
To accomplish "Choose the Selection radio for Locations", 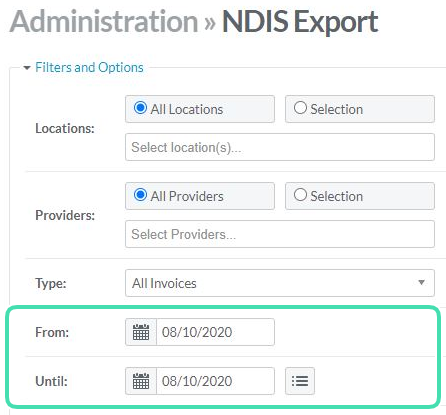I will coord(300,108).
